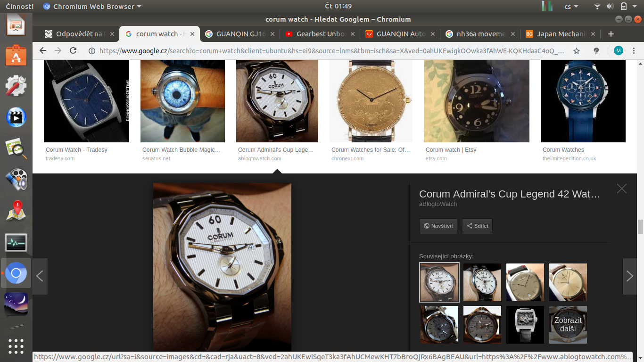Viewport: 644px width, 362px height.
Task: Open the volume indicator in top bar
Action: coord(610,6)
